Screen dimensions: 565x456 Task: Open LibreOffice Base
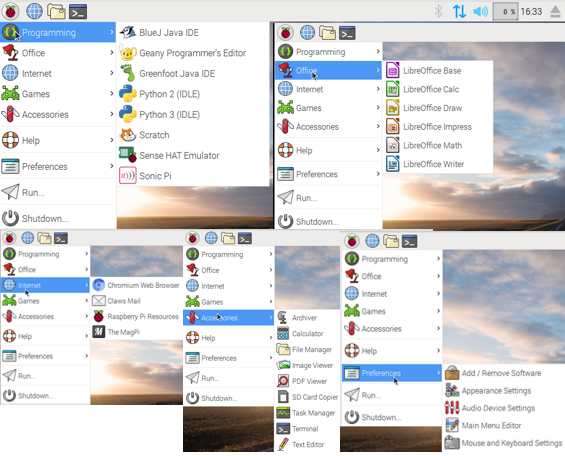pos(438,71)
